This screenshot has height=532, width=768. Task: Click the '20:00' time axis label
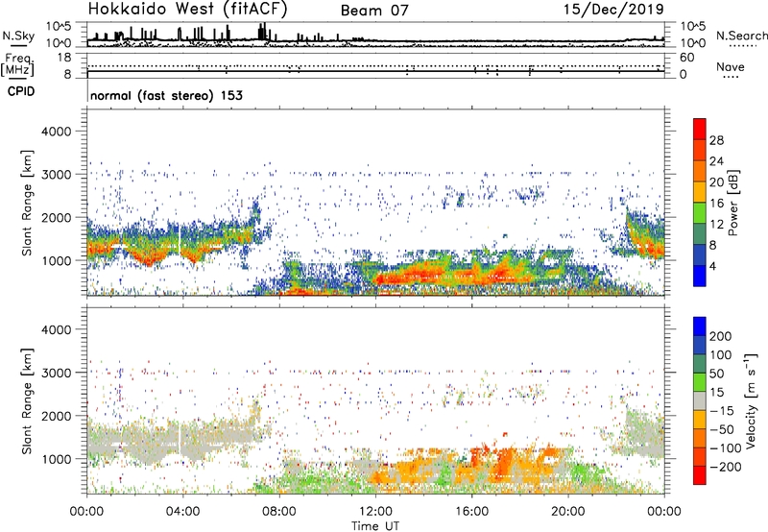568,511
